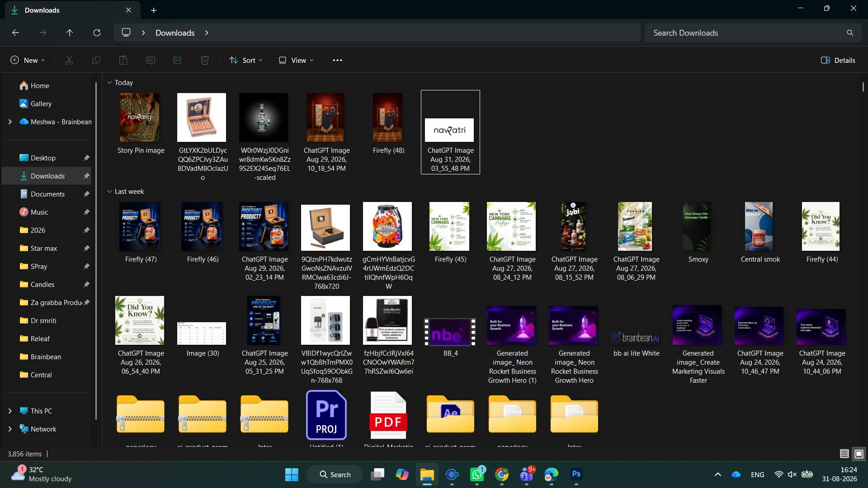Switch to the list details view icon in the status bar
The image size is (868, 488).
tap(844, 454)
